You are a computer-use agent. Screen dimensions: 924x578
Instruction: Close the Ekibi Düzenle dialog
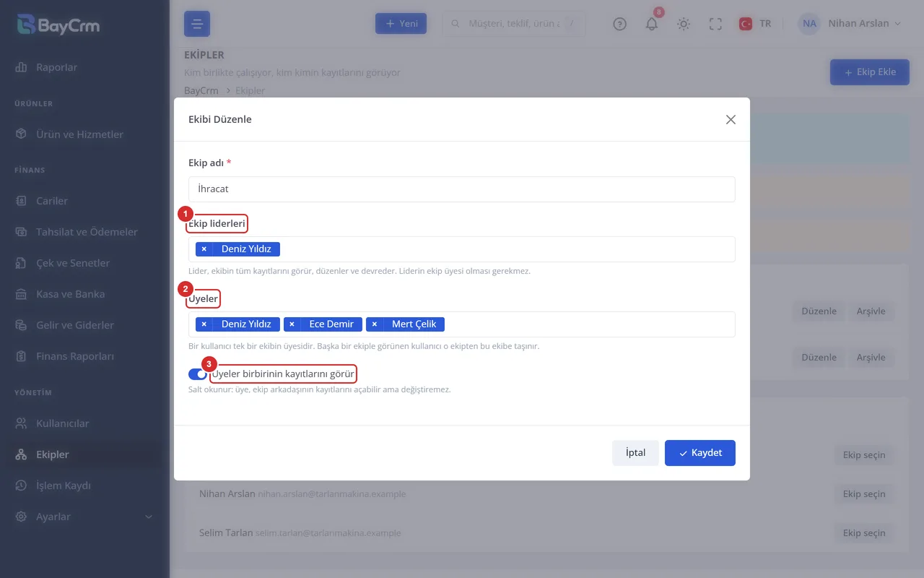coord(731,119)
